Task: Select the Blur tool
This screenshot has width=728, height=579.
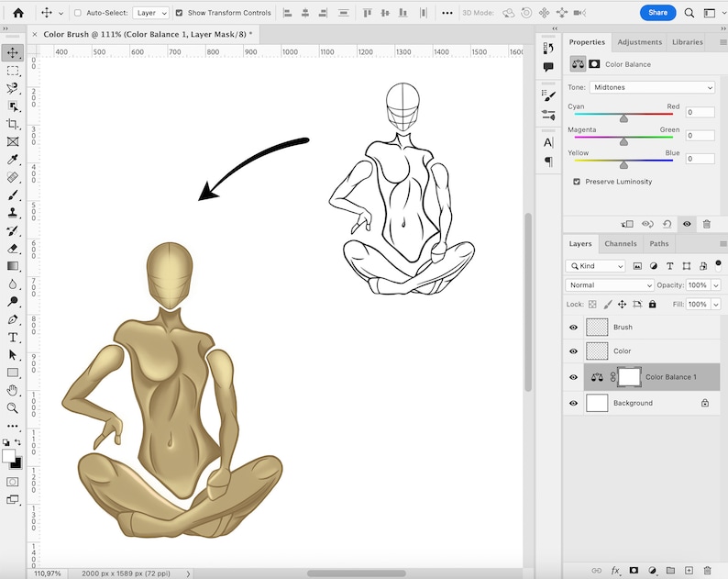Action: click(13, 284)
